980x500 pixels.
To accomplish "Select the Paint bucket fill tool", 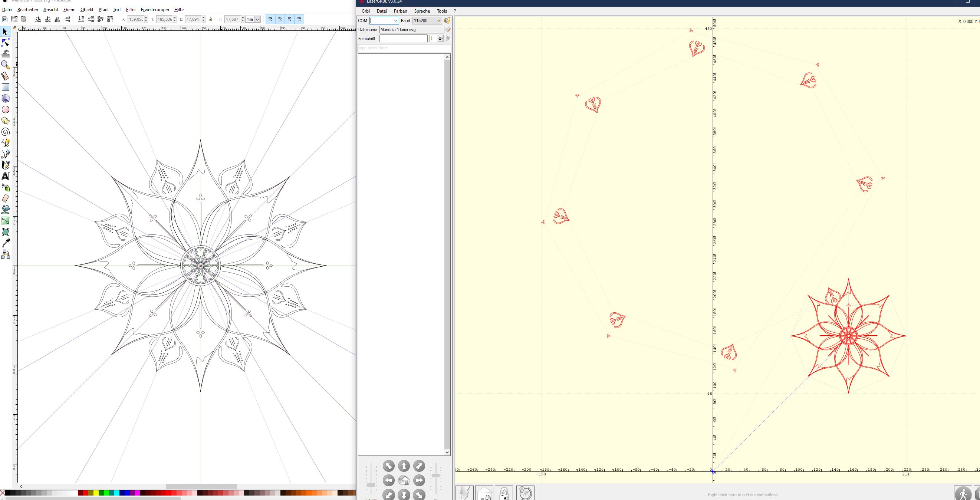I will 5,209.
